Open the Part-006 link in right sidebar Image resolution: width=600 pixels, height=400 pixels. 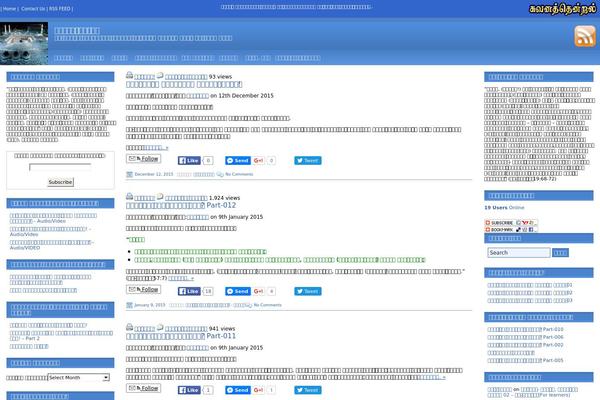[525, 337]
